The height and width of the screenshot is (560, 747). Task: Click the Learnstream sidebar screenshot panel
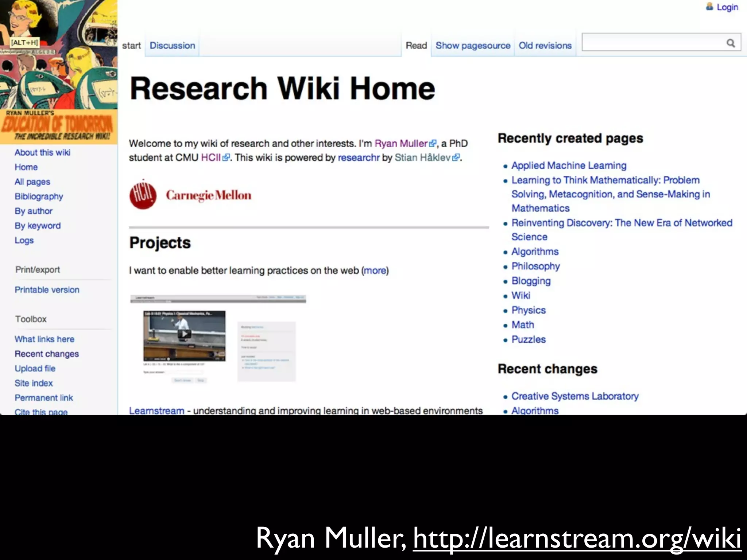[x=267, y=351]
